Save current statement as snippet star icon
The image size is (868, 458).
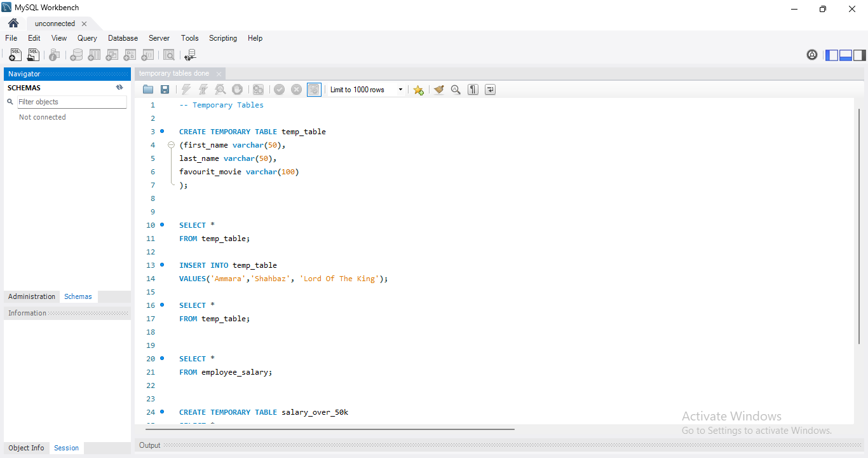[x=418, y=90]
